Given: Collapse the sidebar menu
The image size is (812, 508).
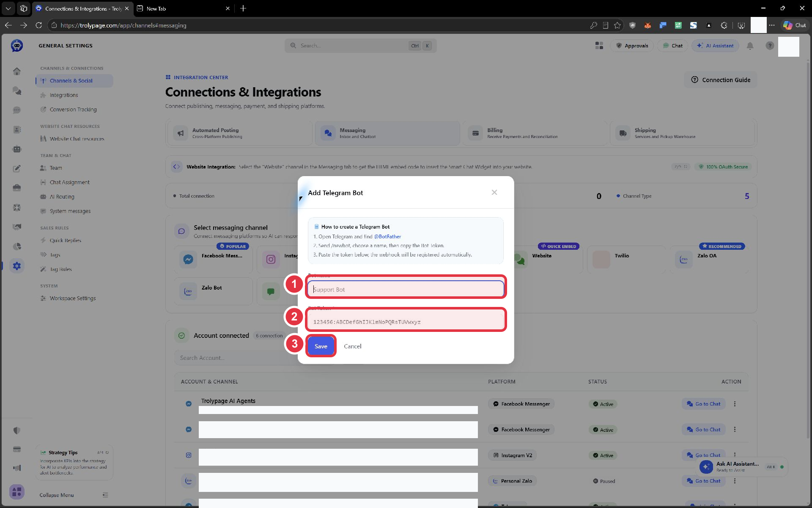Looking at the screenshot, I should [74, 495].
